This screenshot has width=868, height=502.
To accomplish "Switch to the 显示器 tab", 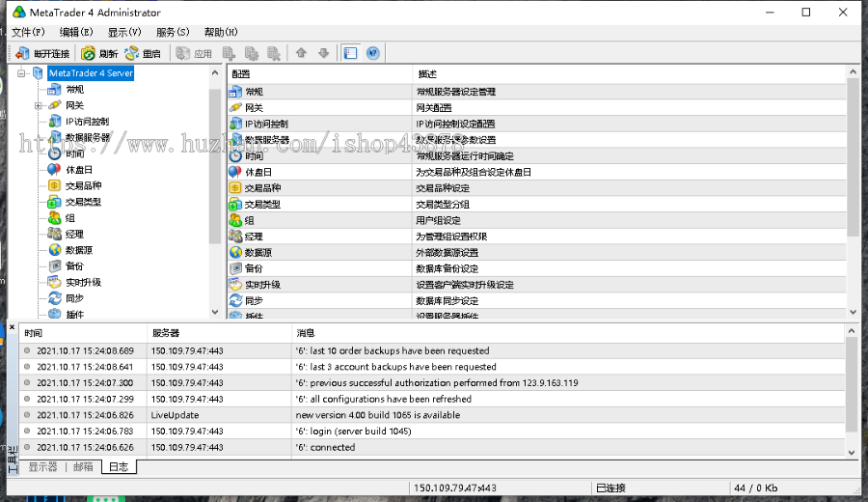I will click(42, 467).
